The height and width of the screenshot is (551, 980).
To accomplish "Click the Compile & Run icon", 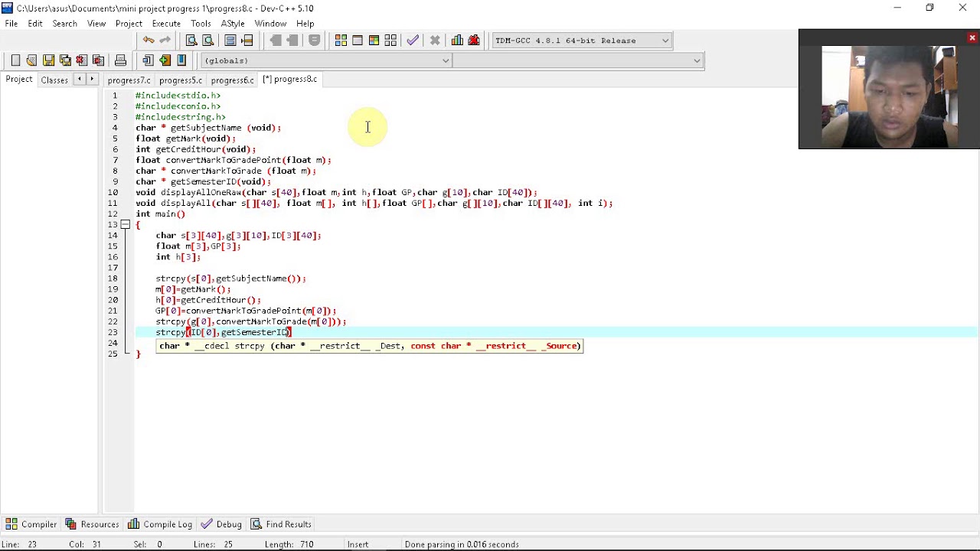I will click(x=374, y=41).
